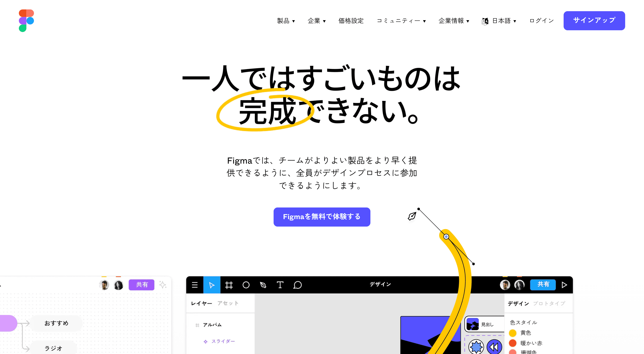Click the 見出し component thumbnail

472,324
